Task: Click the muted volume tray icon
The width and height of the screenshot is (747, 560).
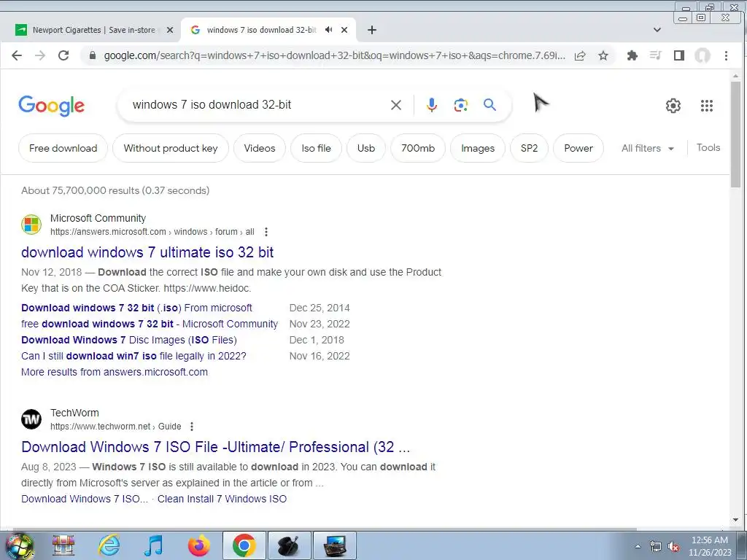Action: (673, 547)
